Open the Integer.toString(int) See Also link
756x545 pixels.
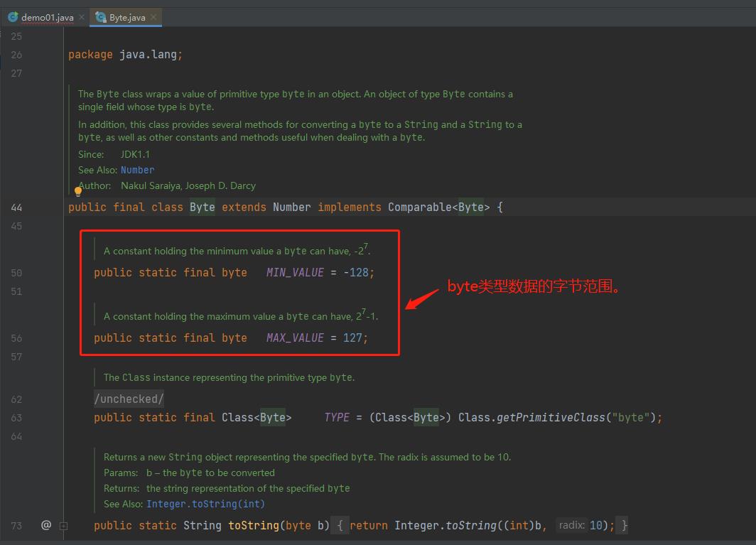pyautogui.click(x=205, y=504)
